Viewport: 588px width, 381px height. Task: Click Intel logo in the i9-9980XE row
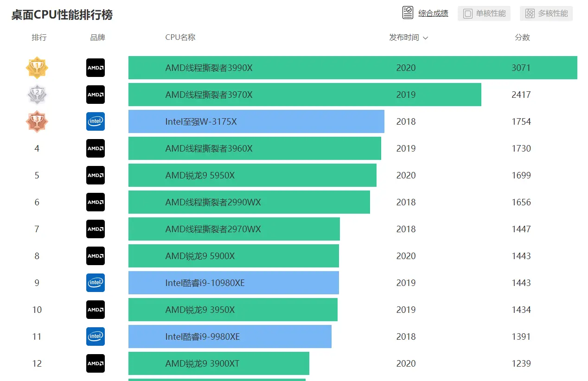point(96,337)
